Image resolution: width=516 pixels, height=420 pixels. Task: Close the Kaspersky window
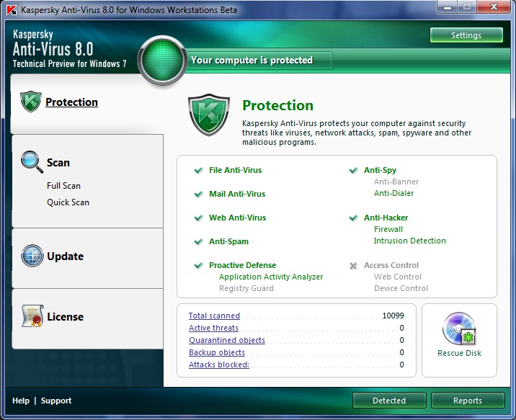494,6
